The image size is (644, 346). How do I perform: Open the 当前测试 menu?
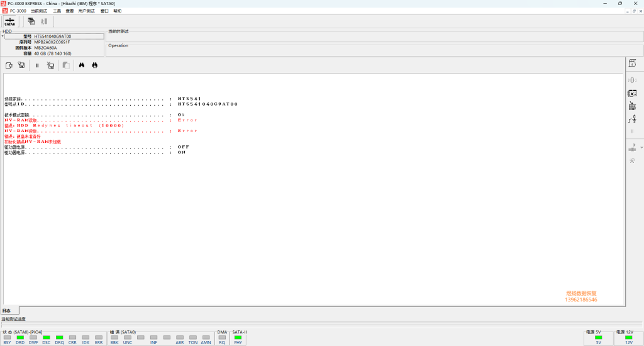[x=39, y=11]
